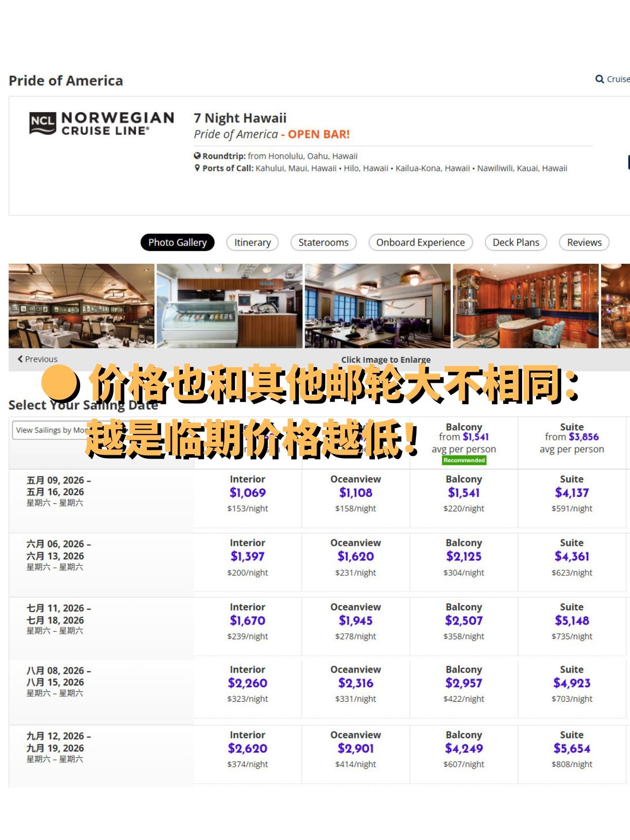Choose Oceanview $2,901 price
Image resolution: width=630 pixels, height=840 pixels.
click(356, 749)
